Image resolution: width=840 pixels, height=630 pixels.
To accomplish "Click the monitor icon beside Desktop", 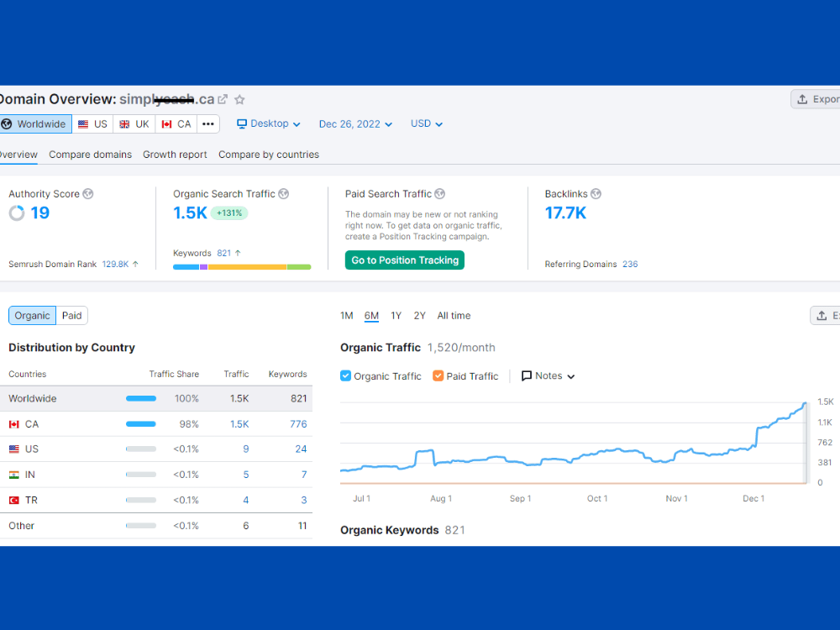I will (x=242, y=123).
